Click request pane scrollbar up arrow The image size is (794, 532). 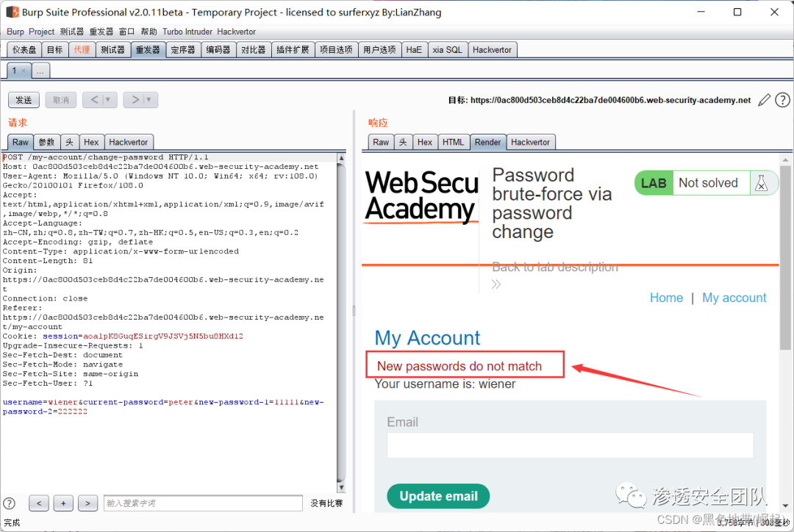341,158
